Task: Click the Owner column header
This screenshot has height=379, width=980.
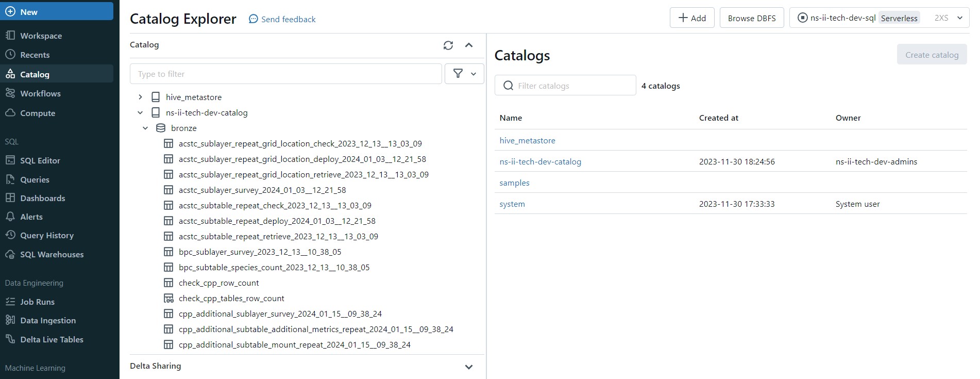Action: 848,118
